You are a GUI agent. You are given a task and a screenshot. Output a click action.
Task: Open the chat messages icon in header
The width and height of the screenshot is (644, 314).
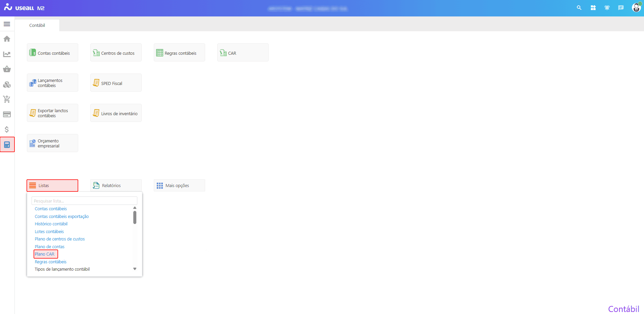point(621,8)
